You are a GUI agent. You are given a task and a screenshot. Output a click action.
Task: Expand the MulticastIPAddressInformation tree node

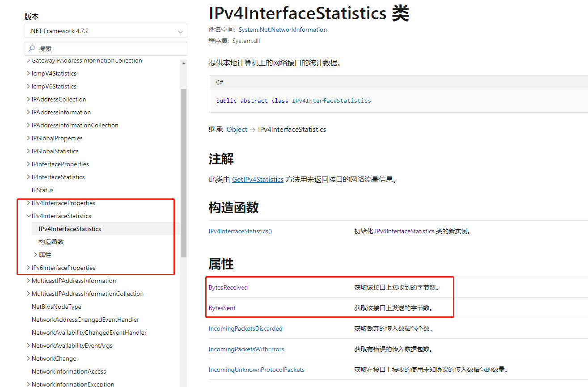point(29,281)
